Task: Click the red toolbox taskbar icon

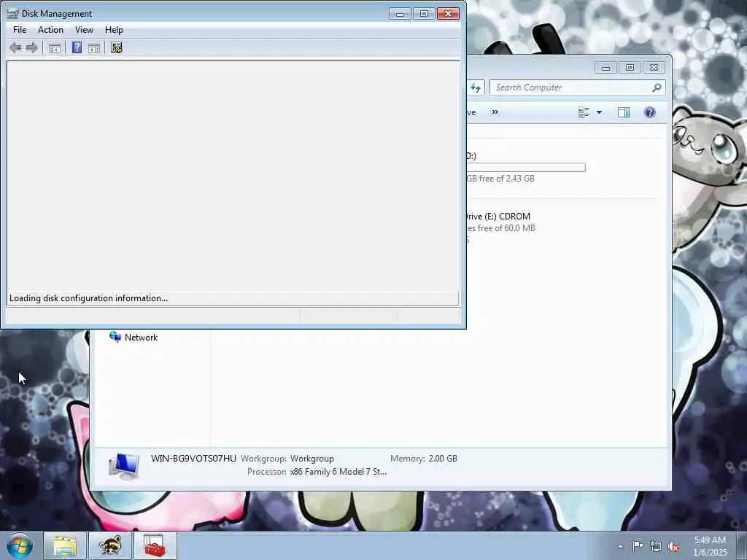Action: (x=155, y=545)
